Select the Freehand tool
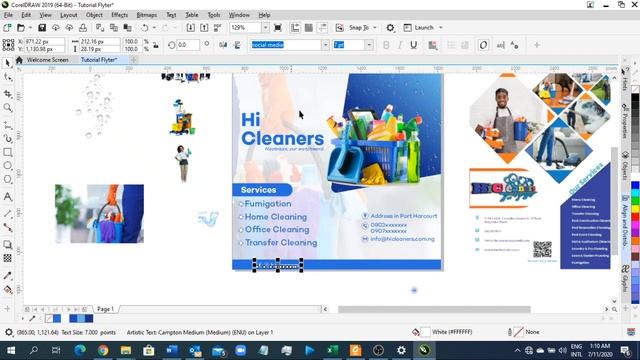Image resolution: width=640 pixels, height=360 pixels. (x=7, y=125)
